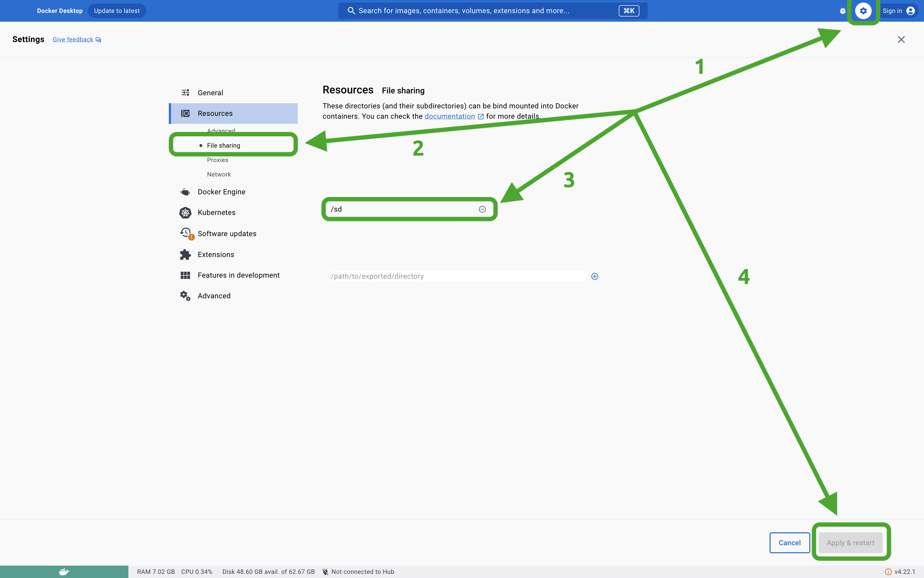Click the Docker Desktop title
924x578 pixels.
pos(60,11)
